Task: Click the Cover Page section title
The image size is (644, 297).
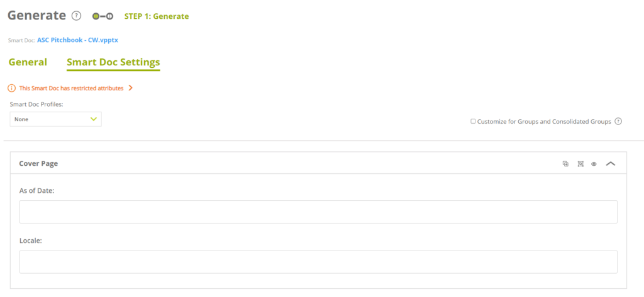Action: click(x=39, y=163)
